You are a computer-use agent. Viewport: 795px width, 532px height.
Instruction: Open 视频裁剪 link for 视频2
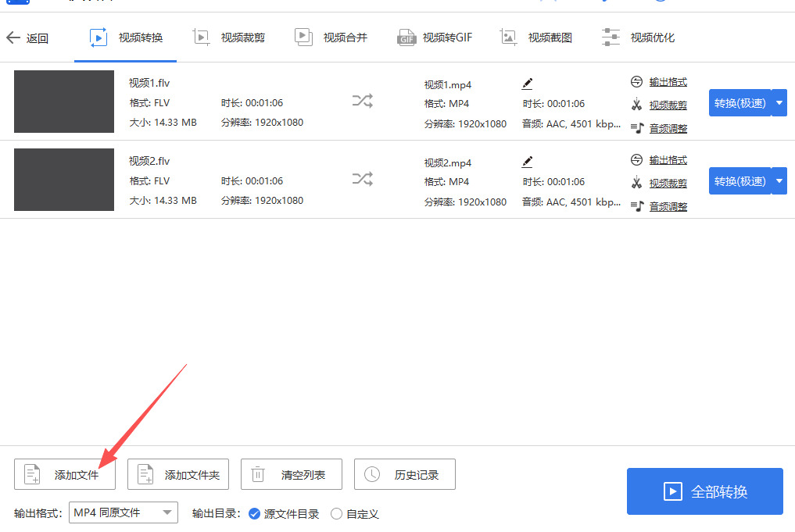(668, 183)
